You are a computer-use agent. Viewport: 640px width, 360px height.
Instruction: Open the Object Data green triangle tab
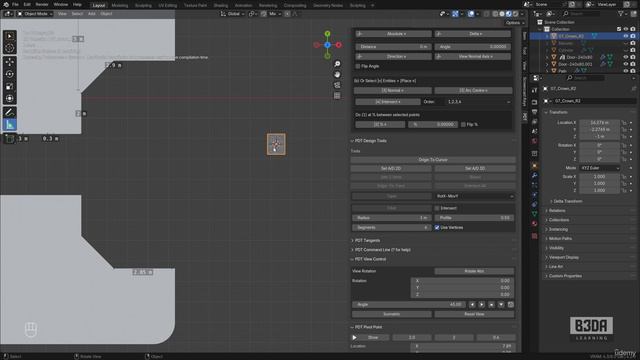tap(535, 214)
